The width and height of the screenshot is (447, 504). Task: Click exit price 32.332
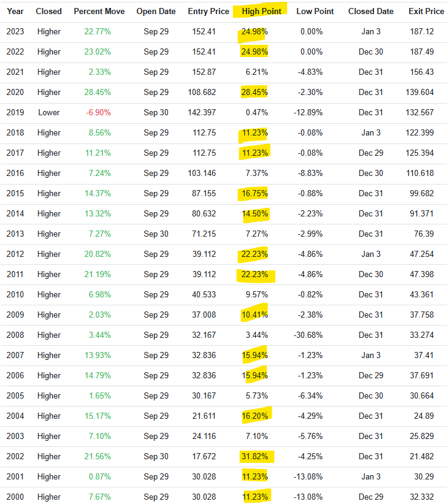422,497
